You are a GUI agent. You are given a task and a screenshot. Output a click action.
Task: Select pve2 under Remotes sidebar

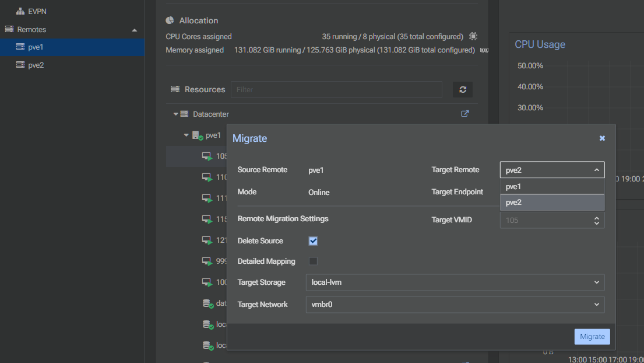coord(36,65)
